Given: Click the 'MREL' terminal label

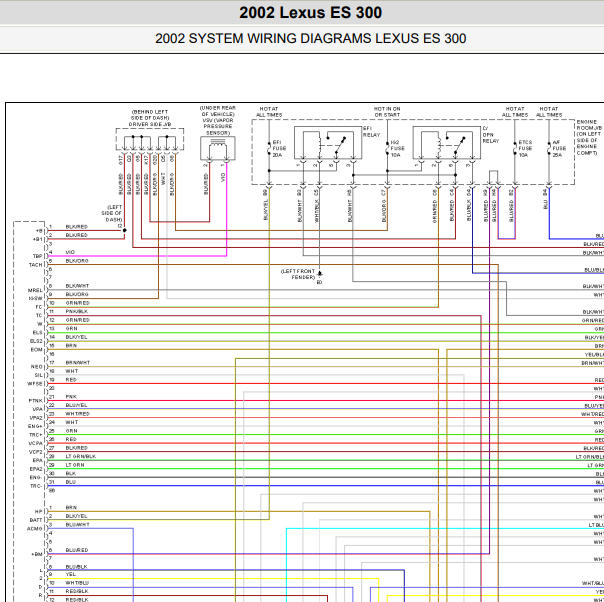Looking at the screenshot, I should pyautogui.click(x=35, y=290).
